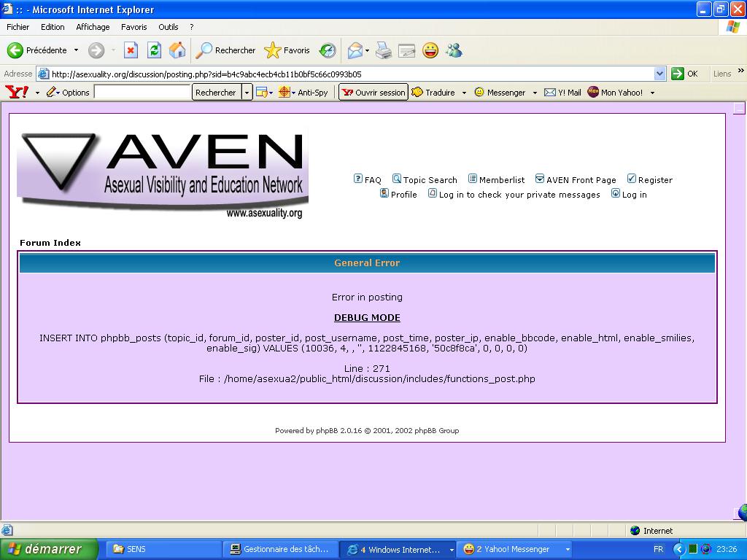Open the back-history dropdown next to Précédente
The height and width of the screenshot is (560, 747).
(x=76, y=50)
